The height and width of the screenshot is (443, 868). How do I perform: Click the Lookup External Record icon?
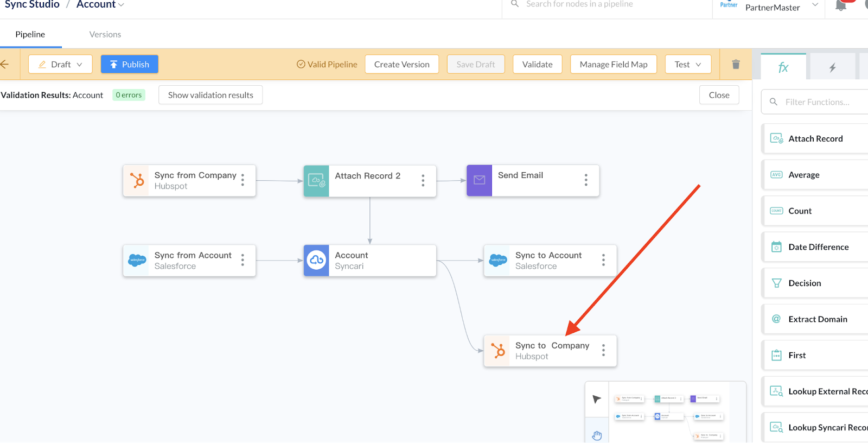(x=777, y=391)
